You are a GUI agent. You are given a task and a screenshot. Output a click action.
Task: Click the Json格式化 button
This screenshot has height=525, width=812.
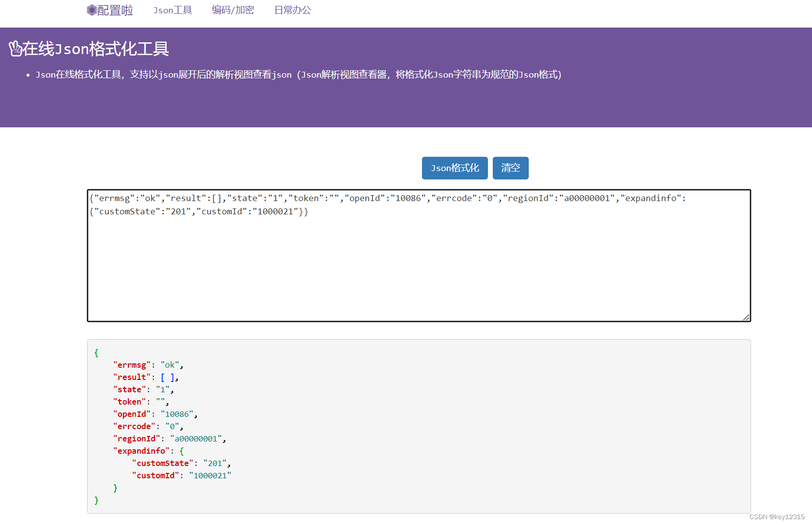tap(454, 168)
